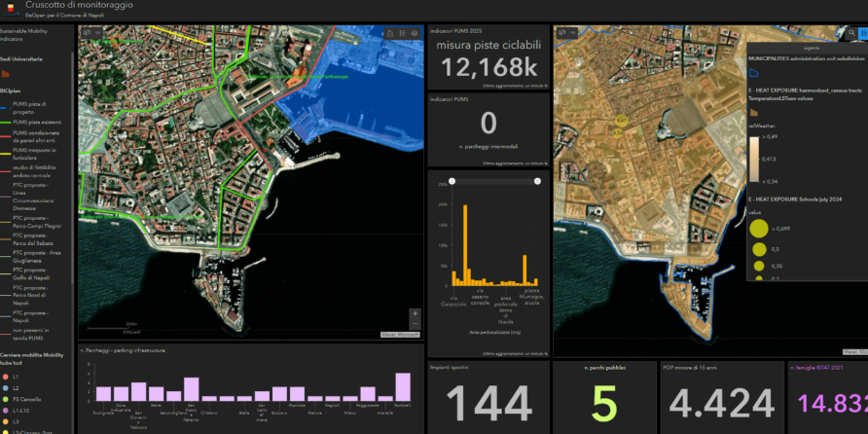Click the 0,5 yellow circle legend symbol
Screen dimensions: 868x434
(759, 249)
